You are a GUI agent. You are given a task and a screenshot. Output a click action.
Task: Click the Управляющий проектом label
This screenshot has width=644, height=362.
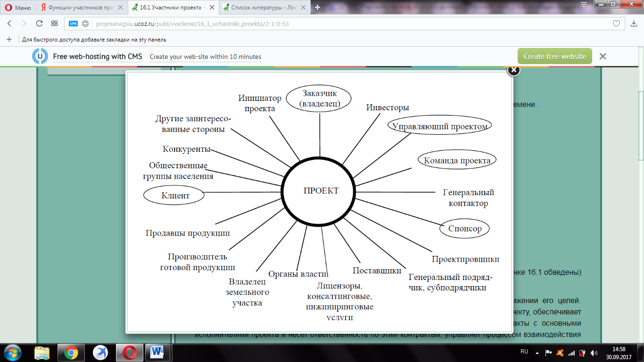point(440,126)
